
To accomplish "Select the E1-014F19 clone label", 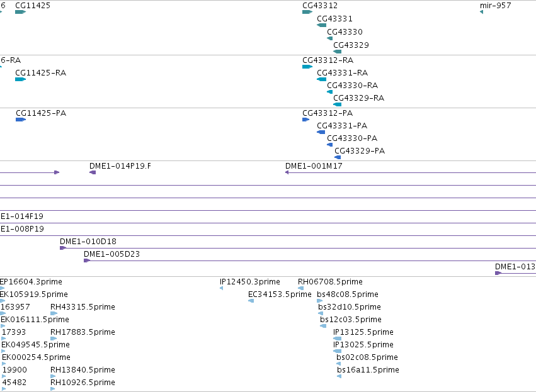I will pyautogui.click(x=22, y=216).
